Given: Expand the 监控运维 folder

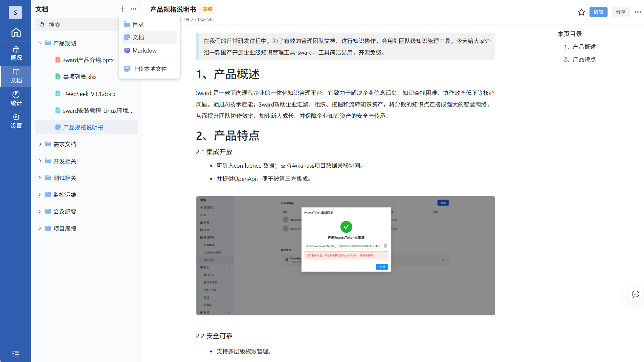Looking at the screenshot, I should click(x=40, y=195).
